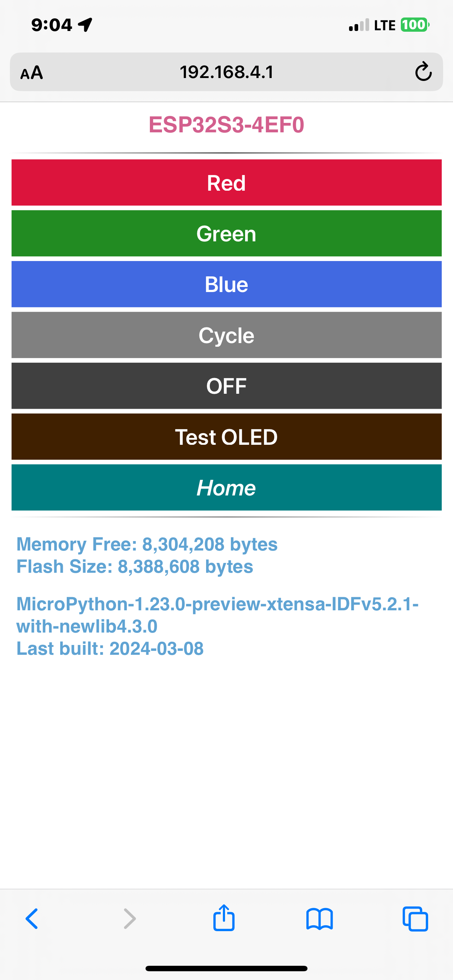453x980 pixels.
Task: Tap the Safari back arrow
Action: click(32, 919)
